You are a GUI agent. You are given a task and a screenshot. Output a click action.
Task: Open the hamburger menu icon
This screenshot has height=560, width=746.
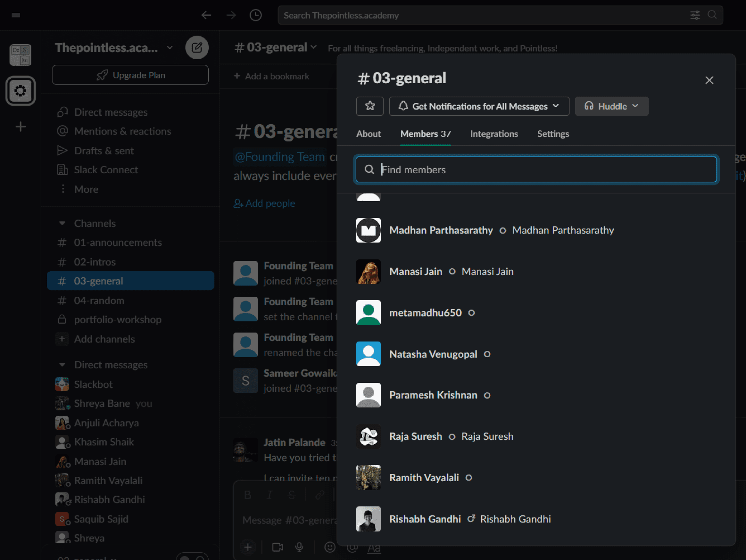point(16,15)
